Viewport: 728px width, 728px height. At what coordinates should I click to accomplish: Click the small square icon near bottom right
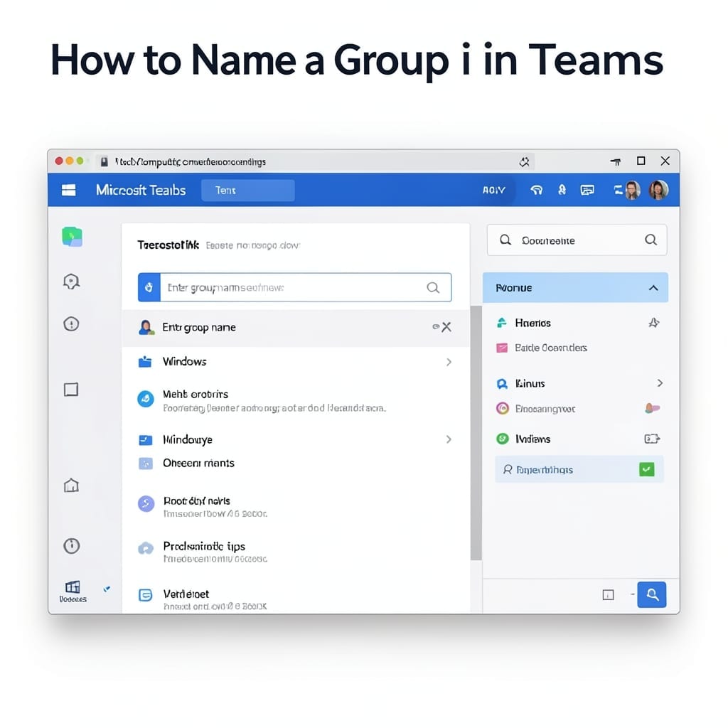pyautogui.click(x=609, y=595)
